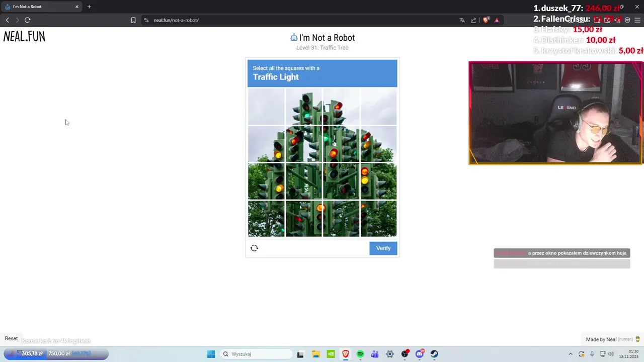Select bottom row fourth column tree tile
The width and height of the screenshot is (644, 362).
[x=378, y=219]
